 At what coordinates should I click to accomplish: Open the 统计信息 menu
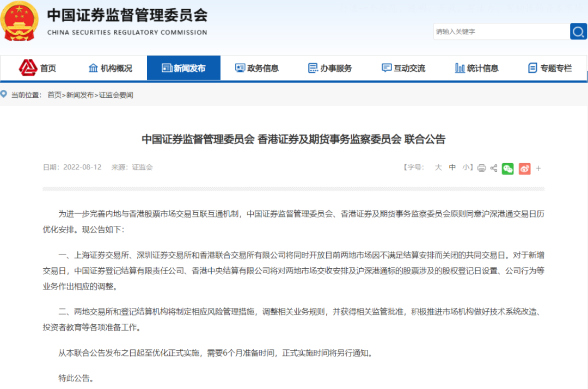(x=476, y=67)
